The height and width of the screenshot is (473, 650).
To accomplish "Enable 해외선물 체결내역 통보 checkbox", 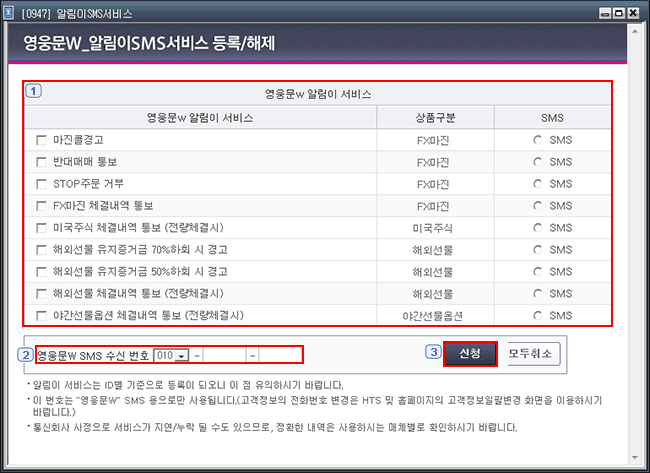I will (41, 294).
